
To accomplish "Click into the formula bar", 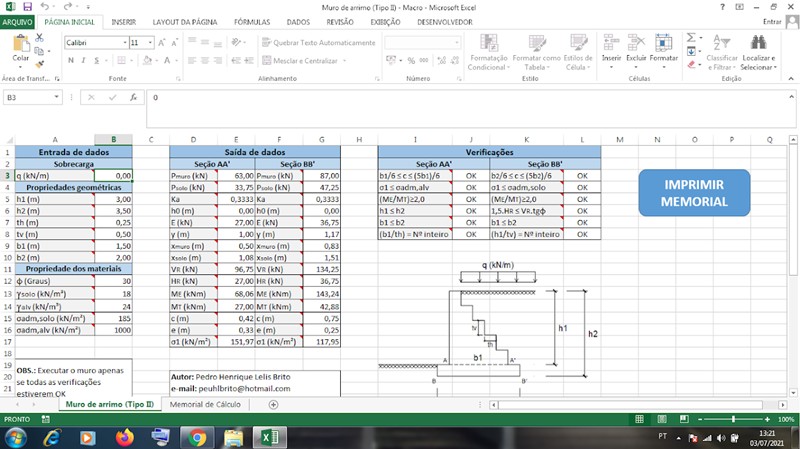I will point(467,108).
